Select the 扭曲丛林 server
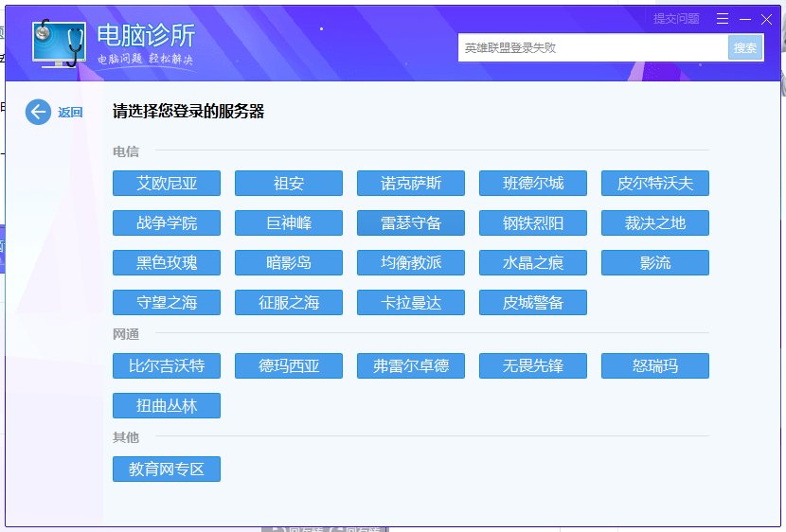 coord(167,406)
